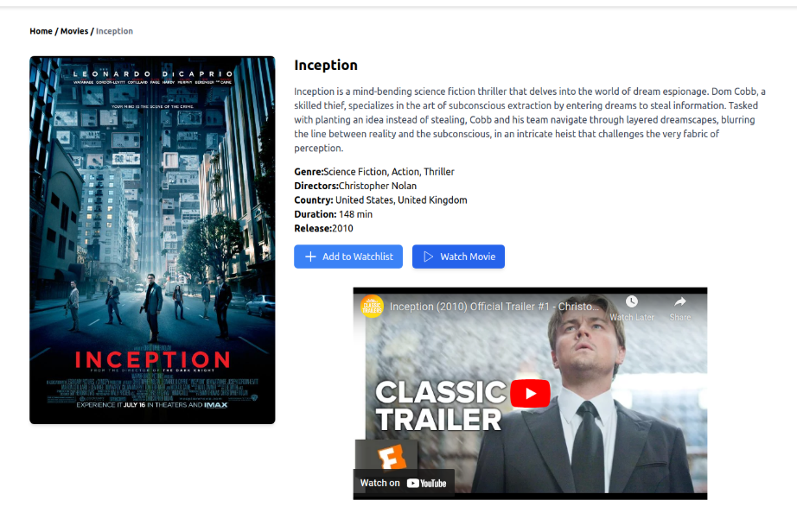Click the play triangle icon on Watch Movie
The width and height of the screenshot is (797, 532).
point(429,256)
